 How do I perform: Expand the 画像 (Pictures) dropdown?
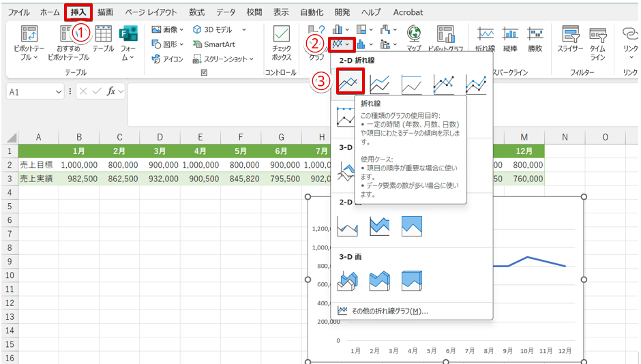point(168,29)
